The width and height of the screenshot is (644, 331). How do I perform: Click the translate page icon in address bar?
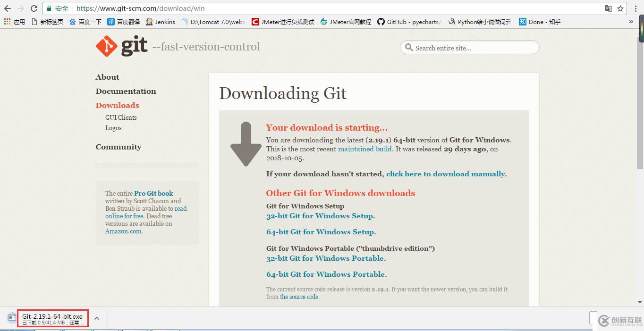609,8
